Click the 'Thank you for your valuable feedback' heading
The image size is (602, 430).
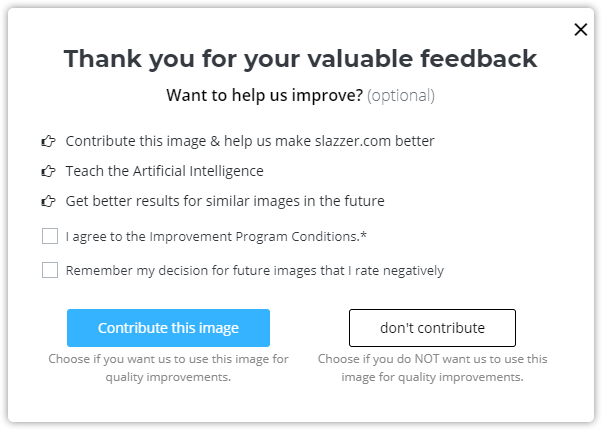click(300, 59)
